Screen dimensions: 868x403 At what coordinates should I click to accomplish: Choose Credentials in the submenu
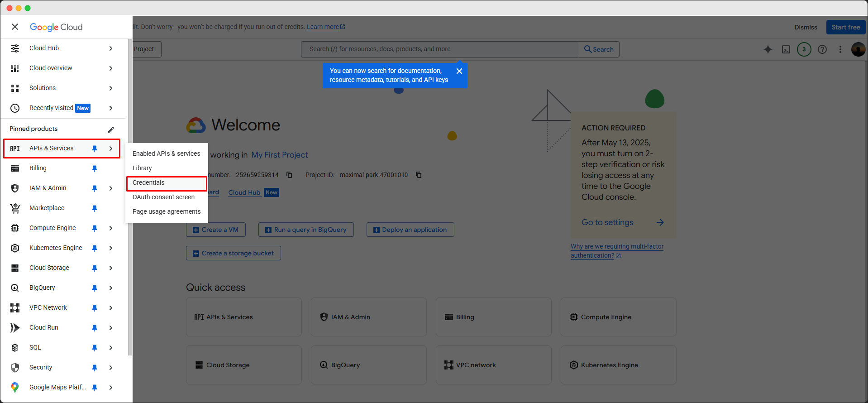pyautogui.click(x=167, y=182)
